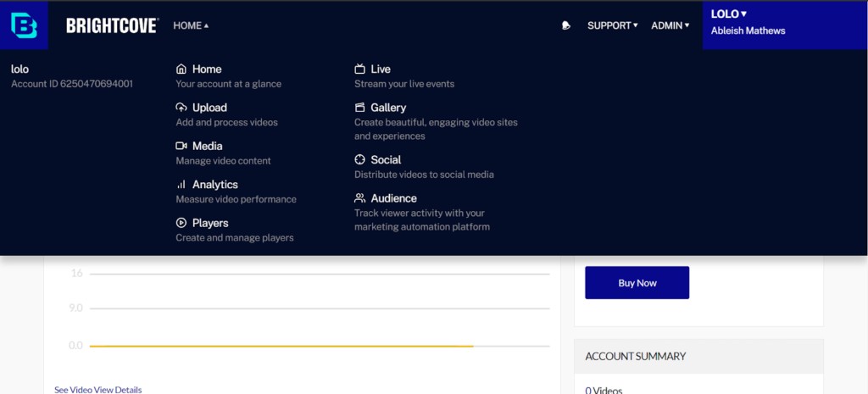
Task: Open See Video View Details link
Action: click(98, 390)
